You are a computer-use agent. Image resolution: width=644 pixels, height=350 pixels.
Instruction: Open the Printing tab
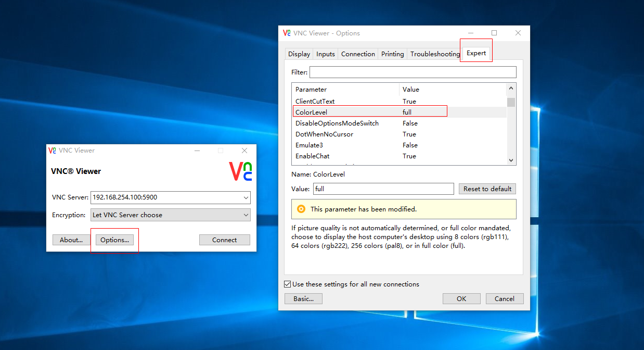392,54
